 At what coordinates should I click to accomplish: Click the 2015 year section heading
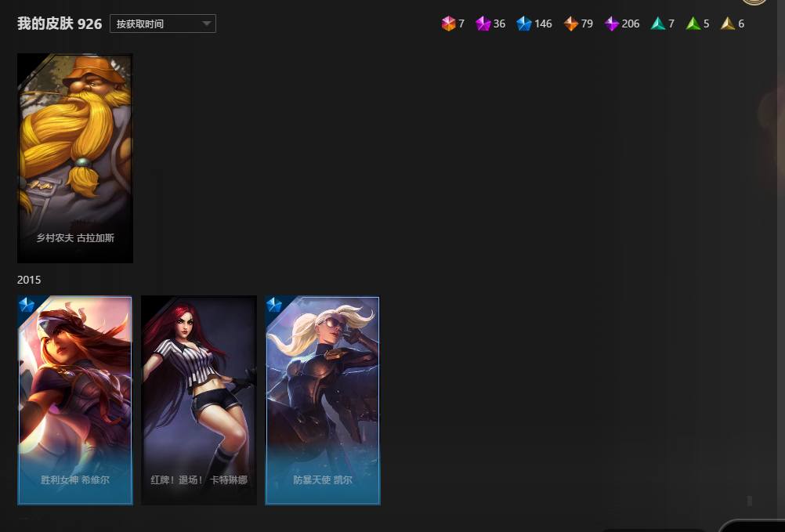coord(29,280)
